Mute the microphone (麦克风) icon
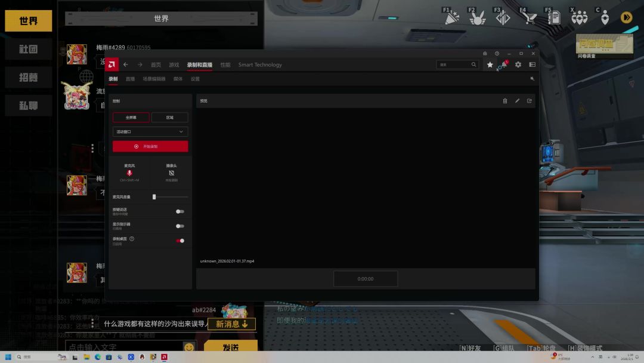Image resolution: width=644 pixels, height=363 pixels. [x=129, y=173]
